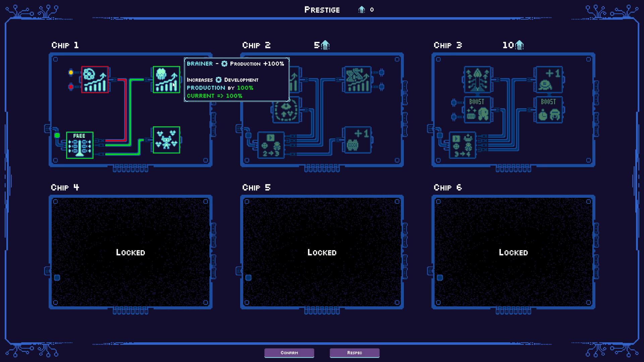Screen dimensions: 644x362
Task: Click the eye circle node in Chip 2
Action: tap(286, 110)
